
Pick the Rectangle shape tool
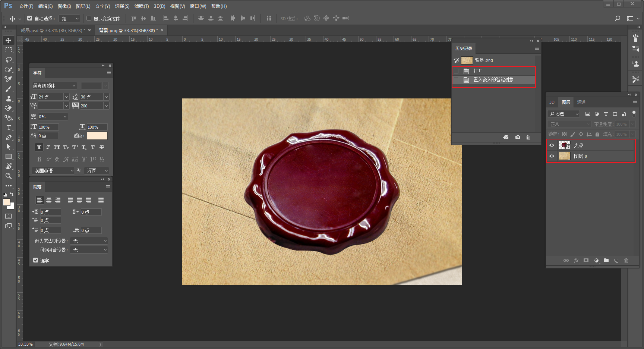coord(9,157)
